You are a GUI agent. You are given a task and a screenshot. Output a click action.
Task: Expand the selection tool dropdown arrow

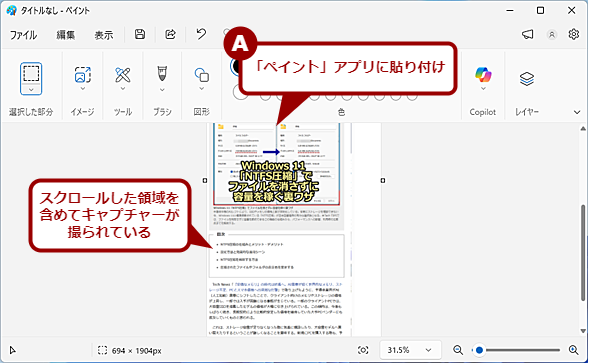(31, 90)
